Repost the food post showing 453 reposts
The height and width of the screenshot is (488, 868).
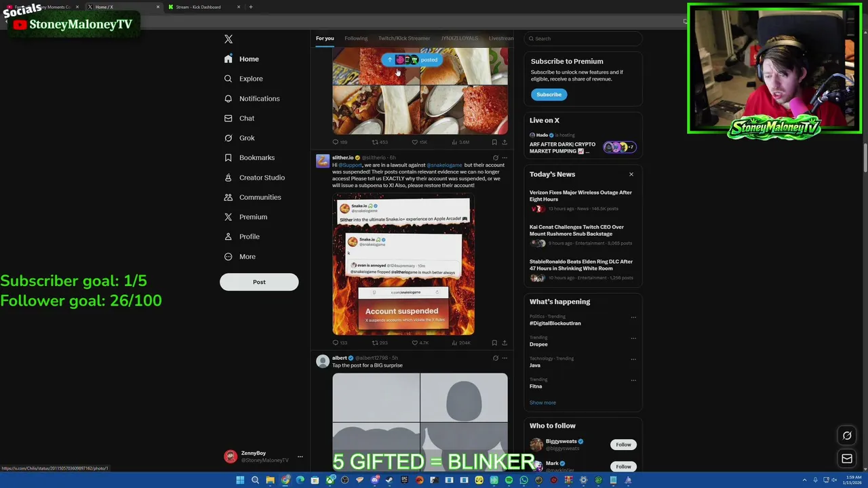(x=380, y=142)
